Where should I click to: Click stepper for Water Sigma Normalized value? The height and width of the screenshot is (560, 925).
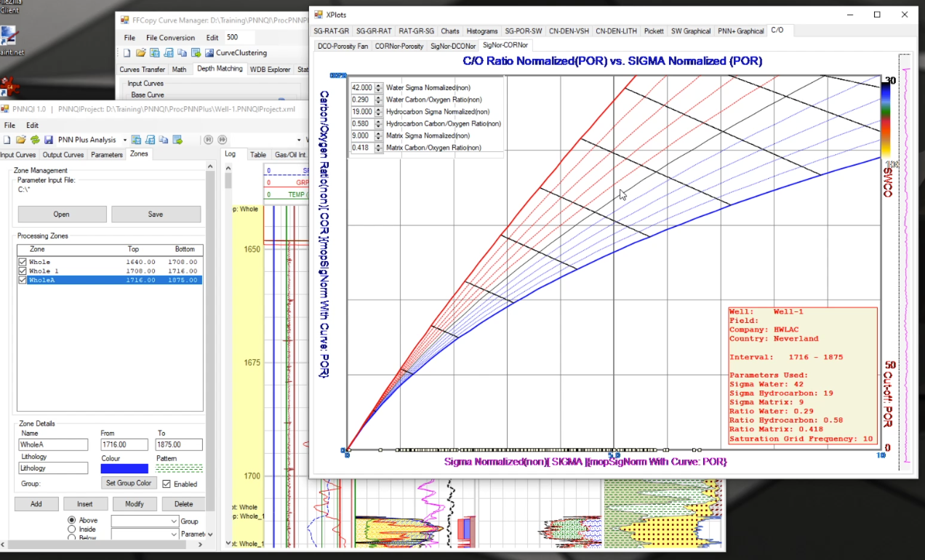pos(378,88)
